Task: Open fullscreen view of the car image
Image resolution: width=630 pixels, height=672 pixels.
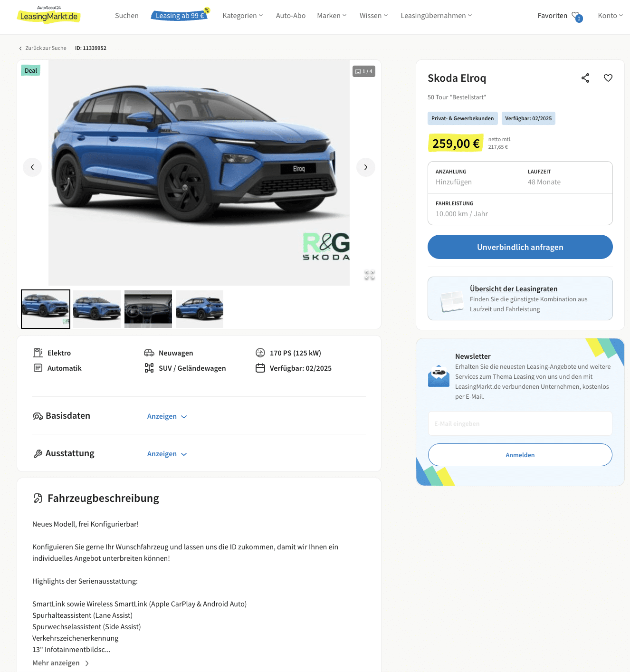Action: pos(370,275)
